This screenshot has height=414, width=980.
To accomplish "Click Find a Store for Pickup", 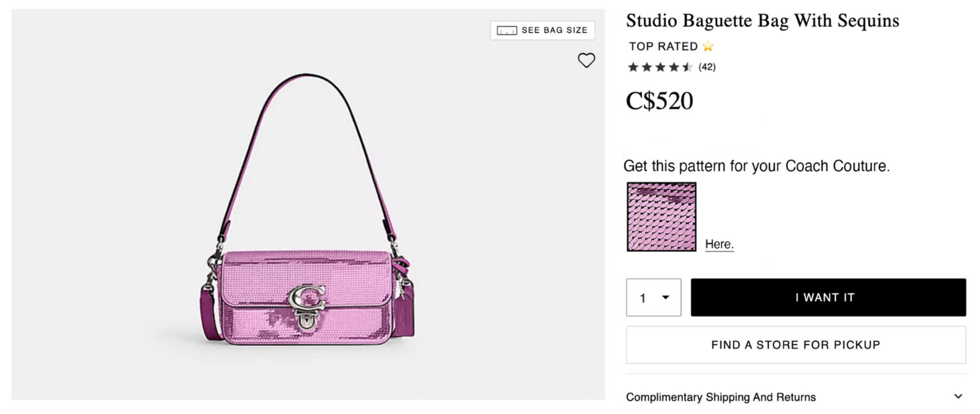I will click(x=796, y=345).
